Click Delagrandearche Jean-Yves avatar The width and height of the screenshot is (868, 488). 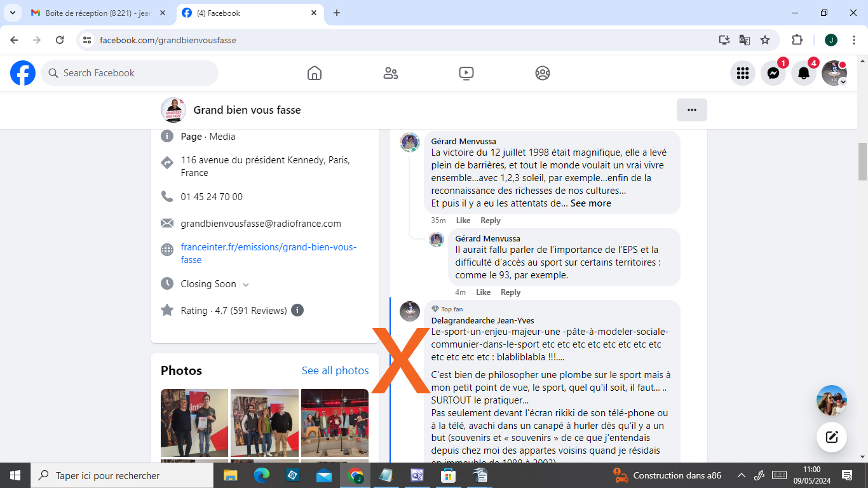pos(410,311)
